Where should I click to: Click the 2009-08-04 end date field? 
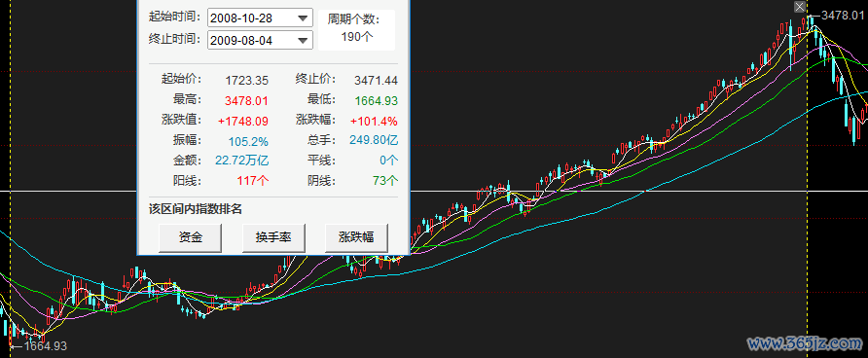260,40
